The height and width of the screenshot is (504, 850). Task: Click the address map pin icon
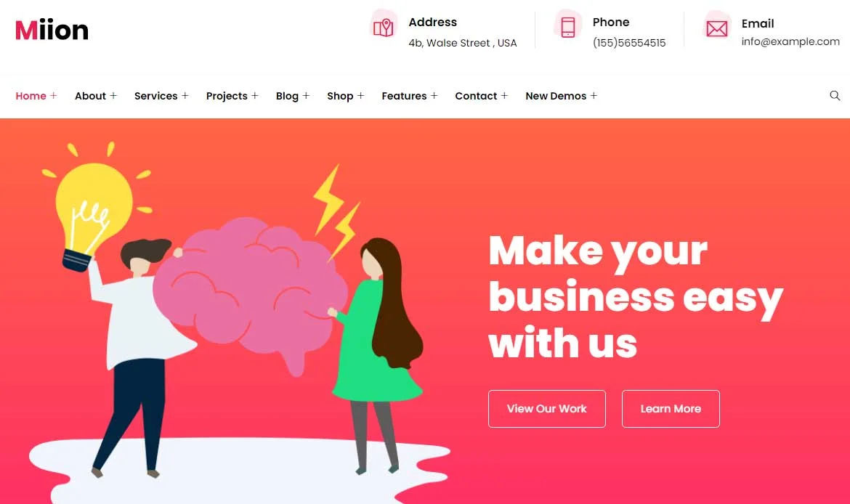click(x=384, y=27)
